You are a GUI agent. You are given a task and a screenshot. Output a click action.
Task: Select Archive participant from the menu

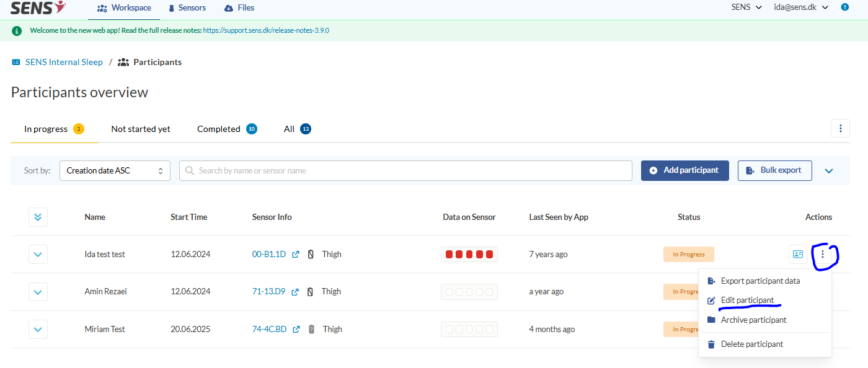pyautogui.click(x=753, y=320)
